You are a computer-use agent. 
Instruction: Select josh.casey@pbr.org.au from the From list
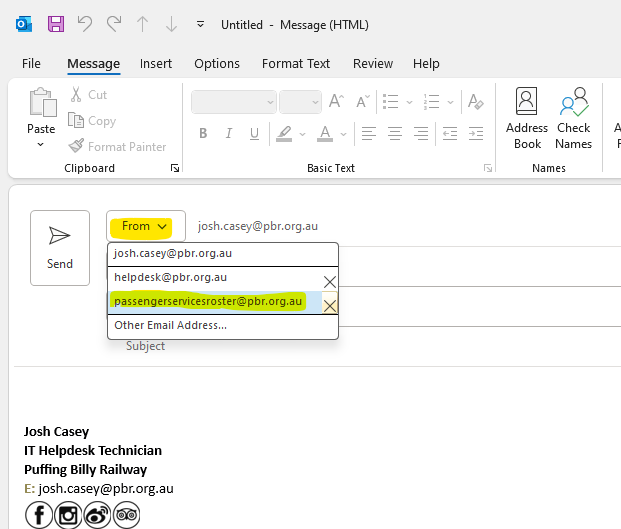pos(223,253)
